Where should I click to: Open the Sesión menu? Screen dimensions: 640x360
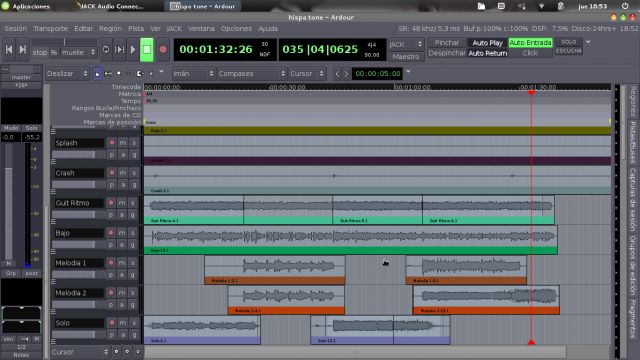click(x=16, y=29)
